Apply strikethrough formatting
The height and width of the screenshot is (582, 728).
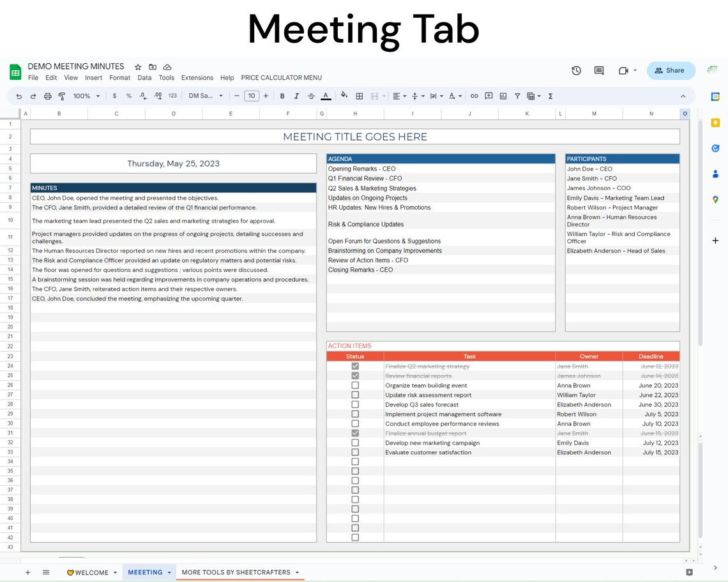click(x=311, y=96)
